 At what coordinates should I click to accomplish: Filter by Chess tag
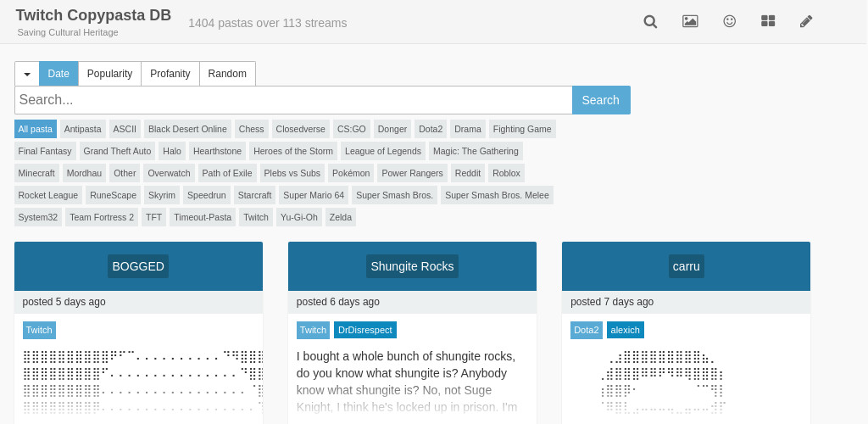pyautogui.click(x=251, y=129)
